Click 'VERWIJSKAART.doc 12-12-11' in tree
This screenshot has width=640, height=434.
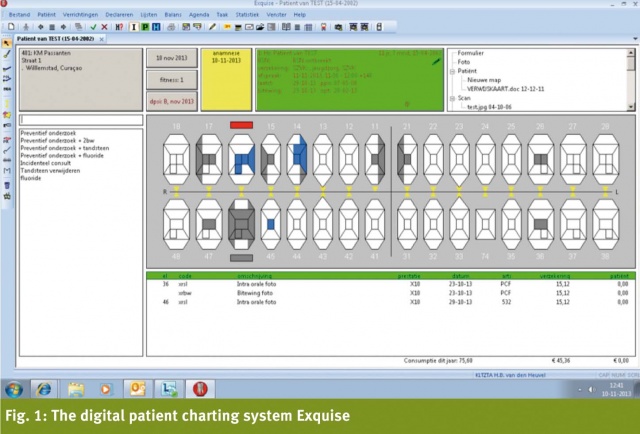[x=506, y=89]
